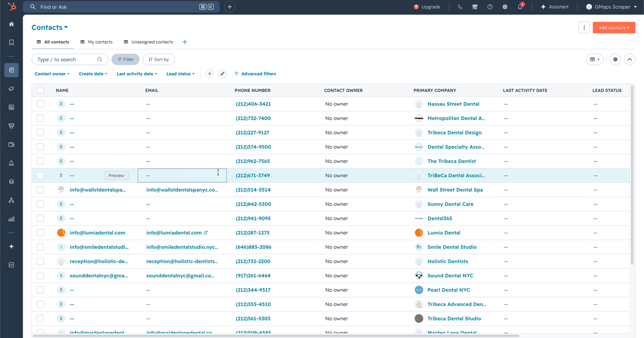Switch to the My contacts tab
The height and width of the screenshot is (338, 644).
97,42
